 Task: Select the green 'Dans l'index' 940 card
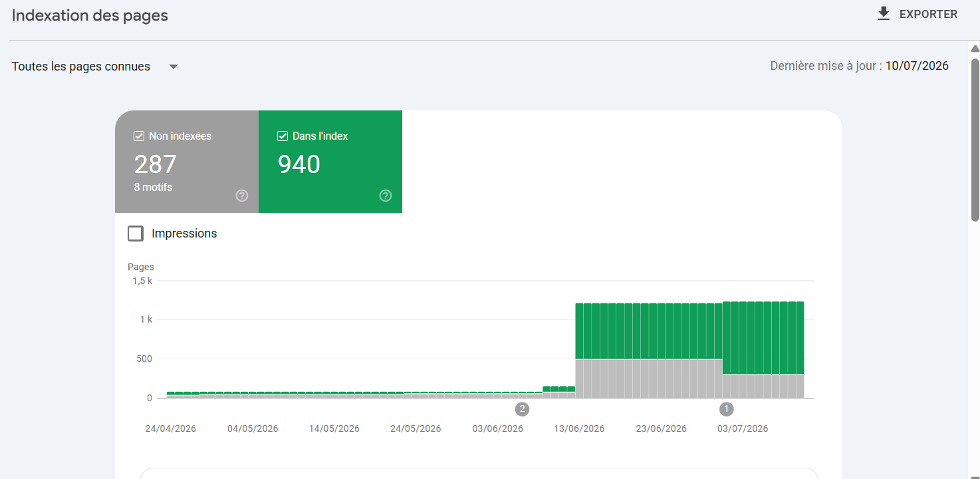(x=330, y=162)
